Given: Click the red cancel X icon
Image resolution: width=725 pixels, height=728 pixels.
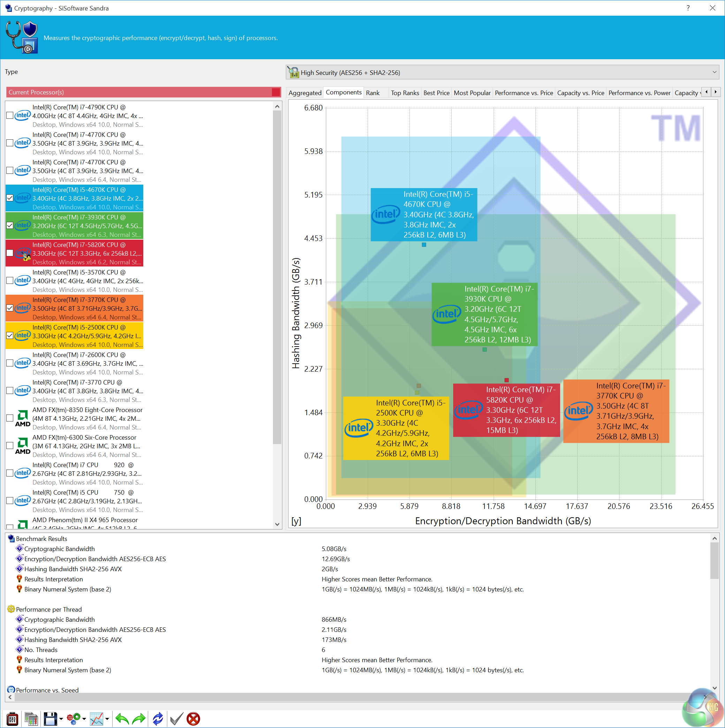Looking at the screenshot, I should 193,719.
